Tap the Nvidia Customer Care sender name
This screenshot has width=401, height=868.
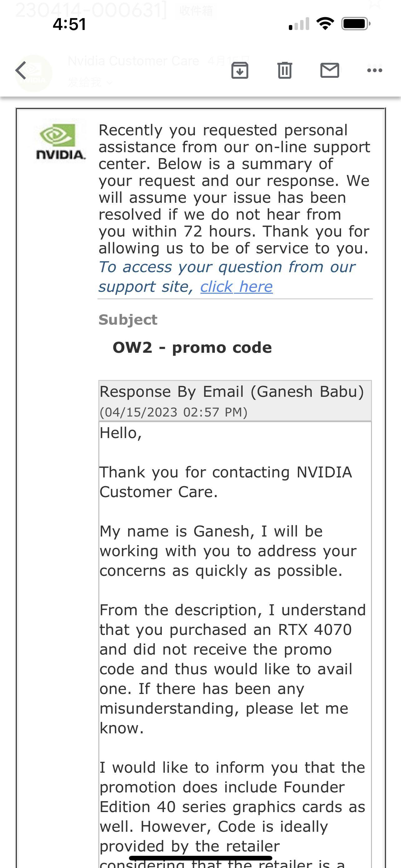click(133, 61)
